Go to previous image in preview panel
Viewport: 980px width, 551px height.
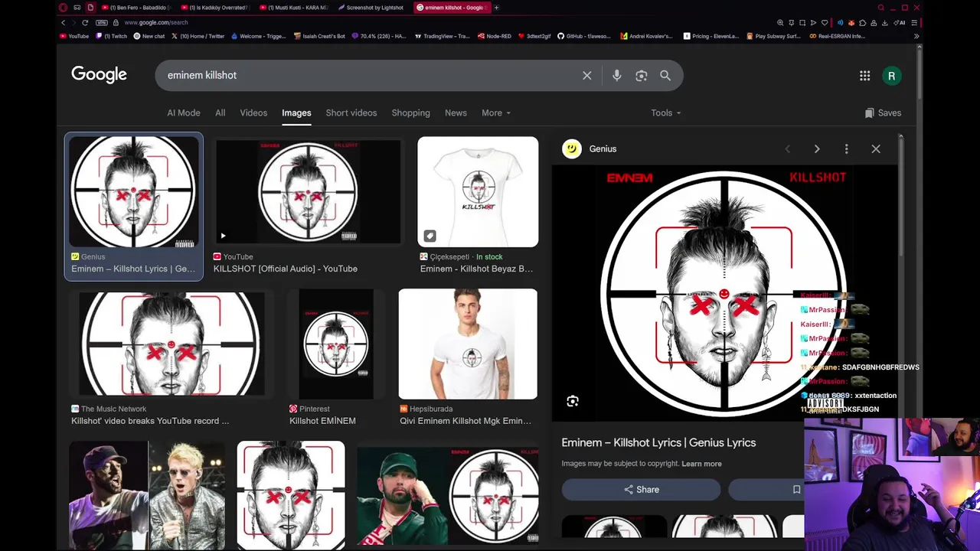click(x=788, y=148)
